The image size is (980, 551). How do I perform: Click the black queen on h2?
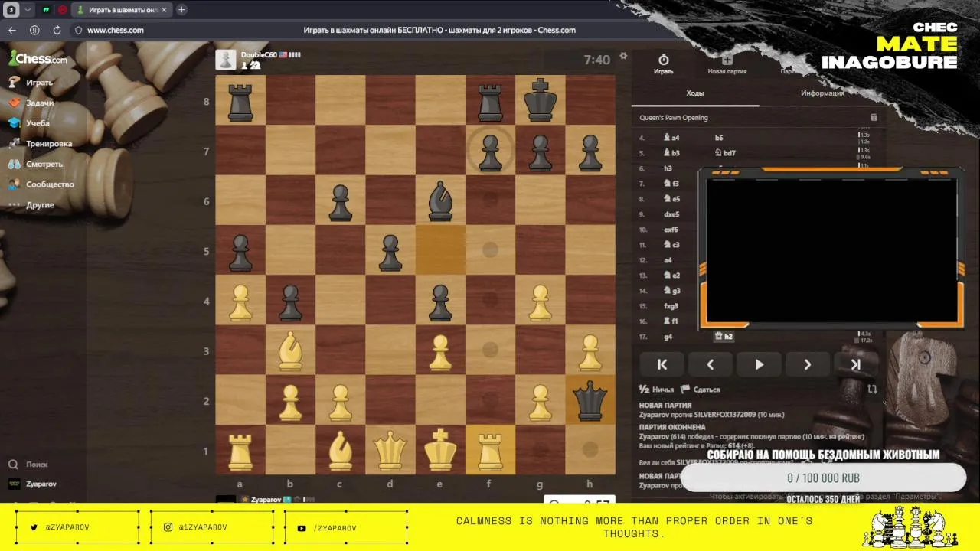[x=590, y=399]
